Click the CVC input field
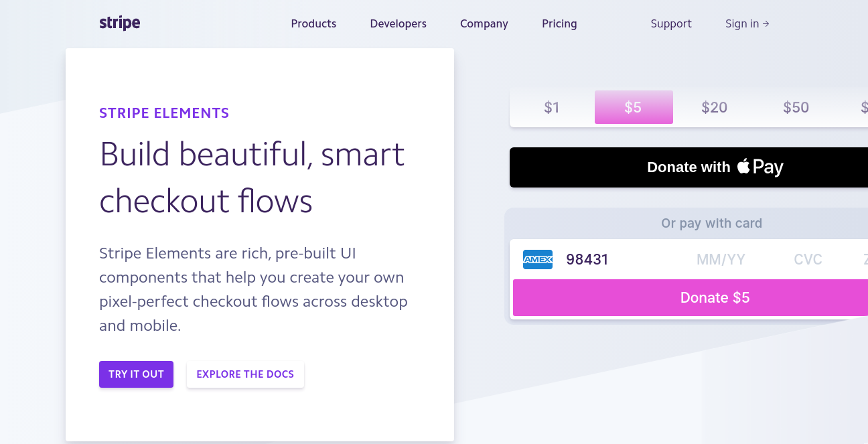 pyautogui.click(x=808, y=260)
